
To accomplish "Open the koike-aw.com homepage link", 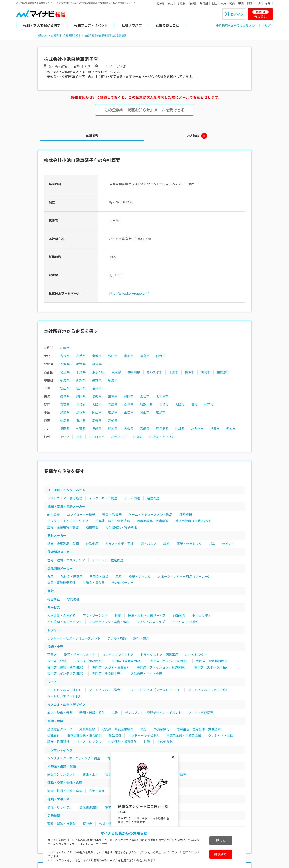I will 129,293.
